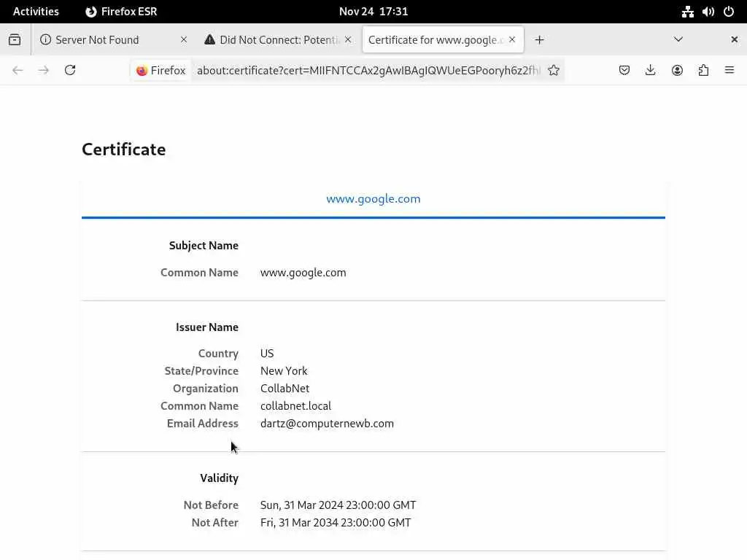
Task: Open the Firefox account menu
Action: [x=677, y=71]
